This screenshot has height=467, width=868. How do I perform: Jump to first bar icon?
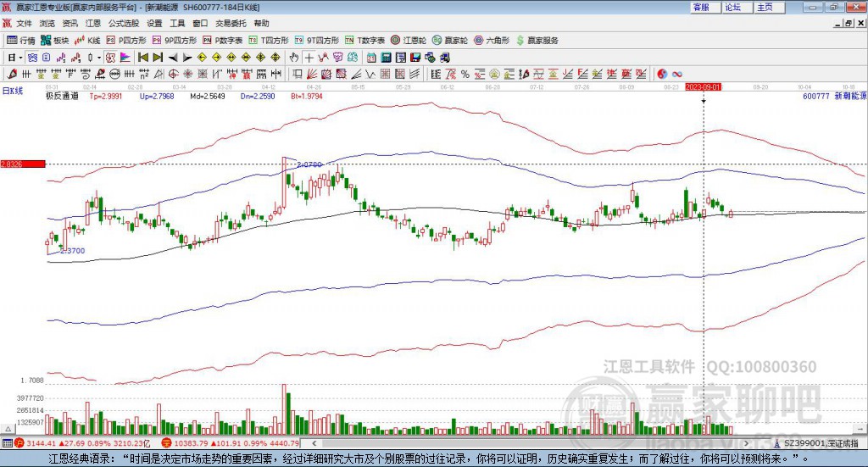[143, 58]
